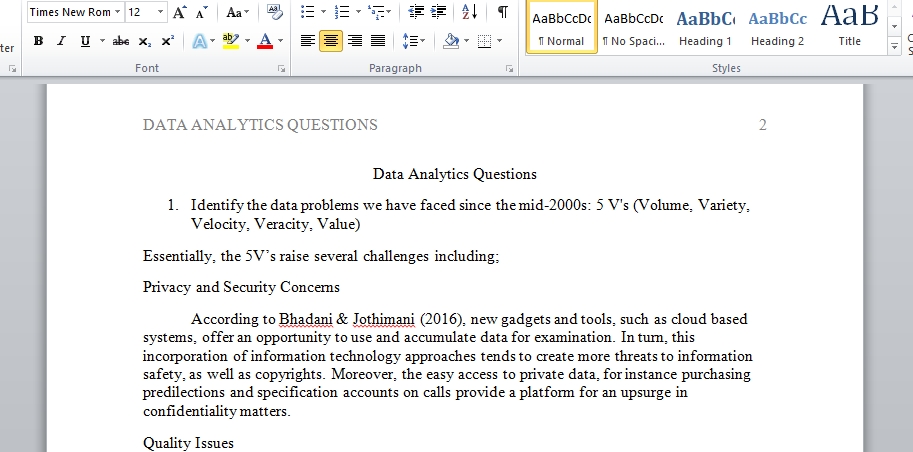Image resolution: width=913 pixels, height=452 pixels.
Task: Click the Numbering list icon
Action: 342,12
